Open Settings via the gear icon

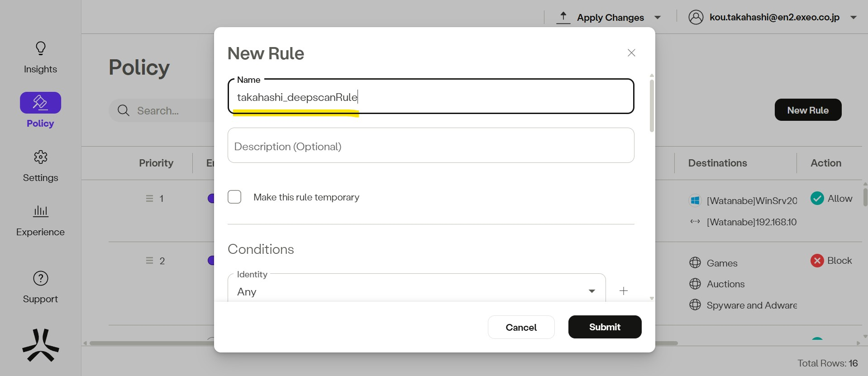[41, 157]
